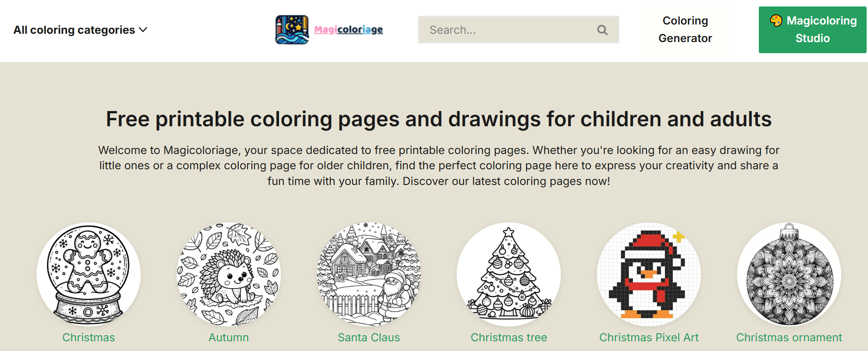Open the Christmas ornament mandala thumbnail
Image resolution: width=868 pixels, height=351 pixels.
coord(789,274)
